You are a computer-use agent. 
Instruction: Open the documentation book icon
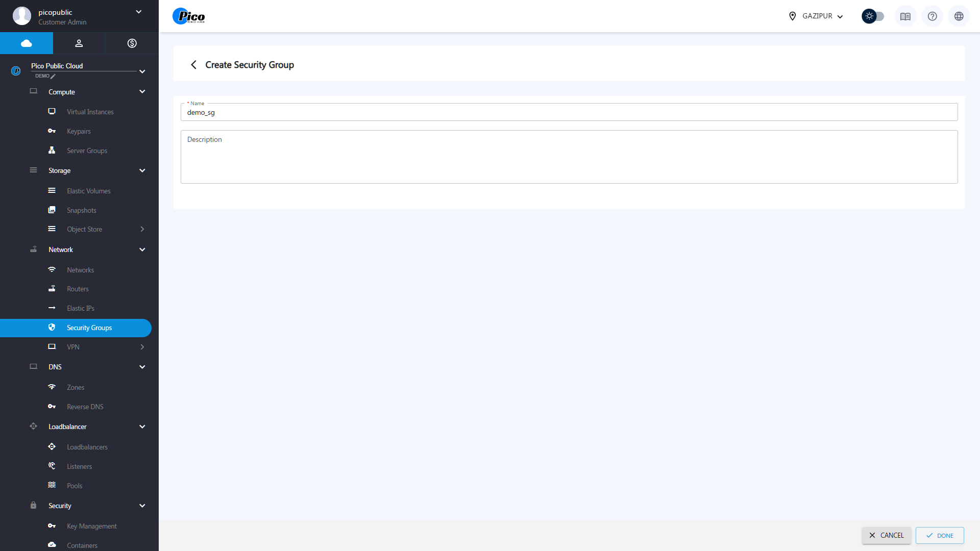pos(905,16)
